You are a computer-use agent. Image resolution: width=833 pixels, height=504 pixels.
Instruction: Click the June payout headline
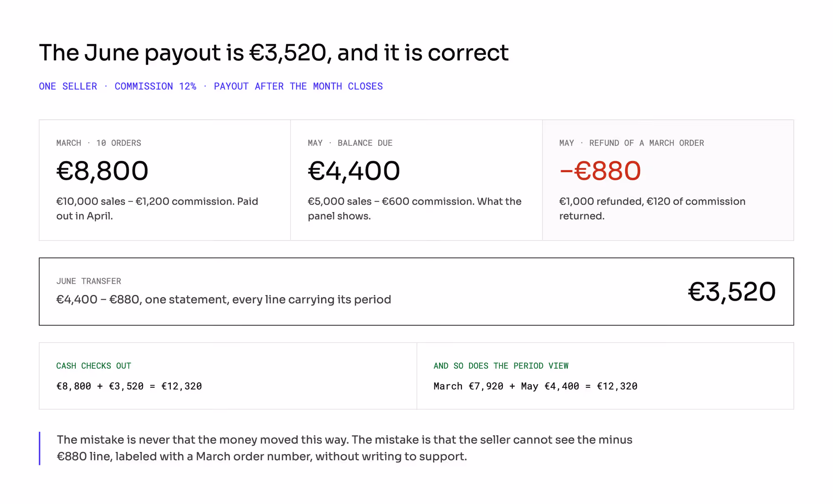[274, 53]
